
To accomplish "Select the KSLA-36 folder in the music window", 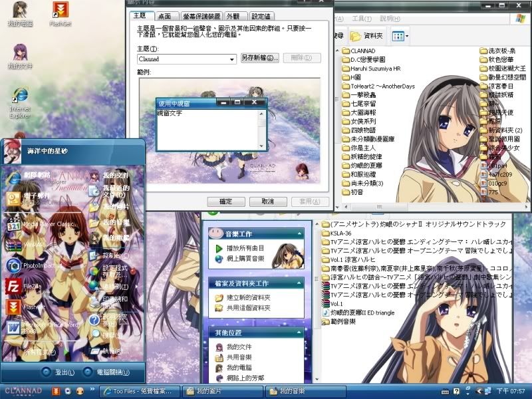I will click(x=336, y=233).
